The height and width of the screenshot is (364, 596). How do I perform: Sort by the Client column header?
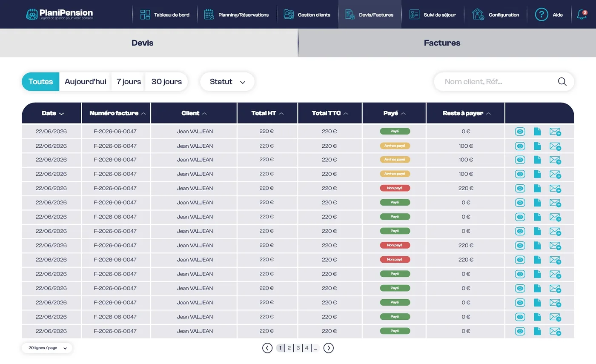pos(194,113)
